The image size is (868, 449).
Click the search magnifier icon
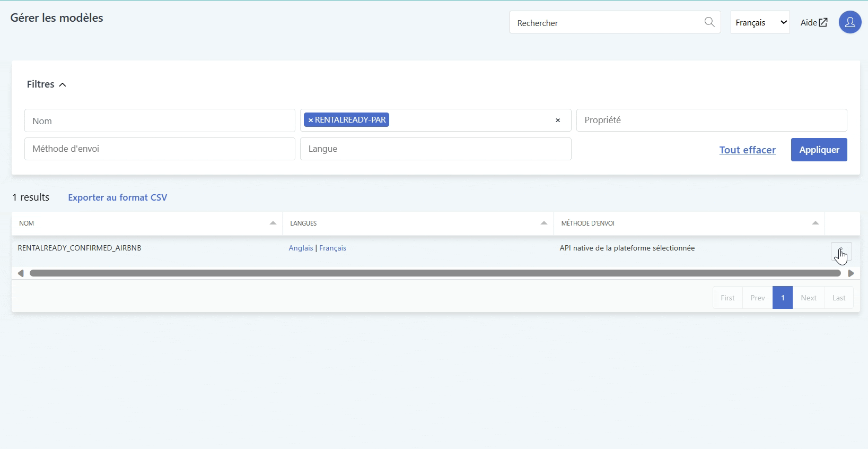point(709,22)
